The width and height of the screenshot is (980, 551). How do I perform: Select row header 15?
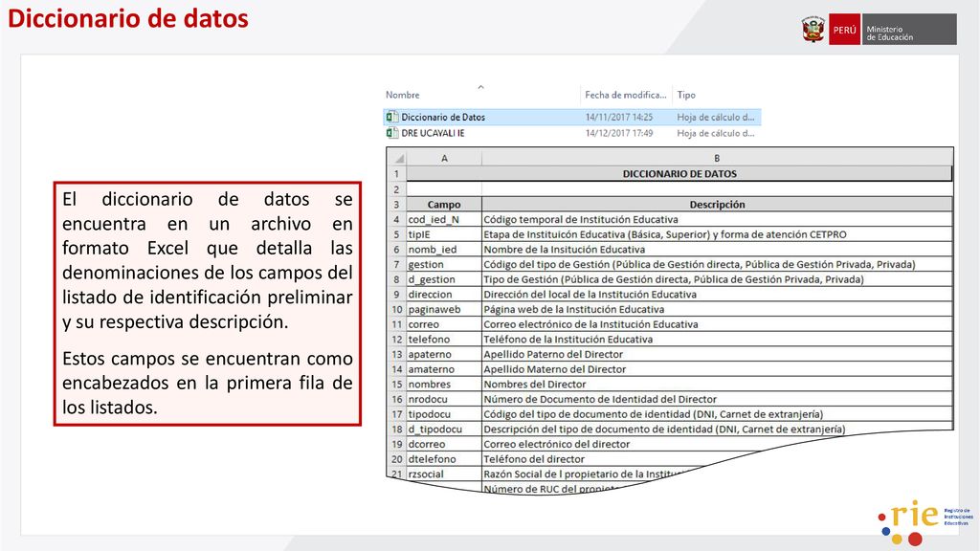coord(396,385)
